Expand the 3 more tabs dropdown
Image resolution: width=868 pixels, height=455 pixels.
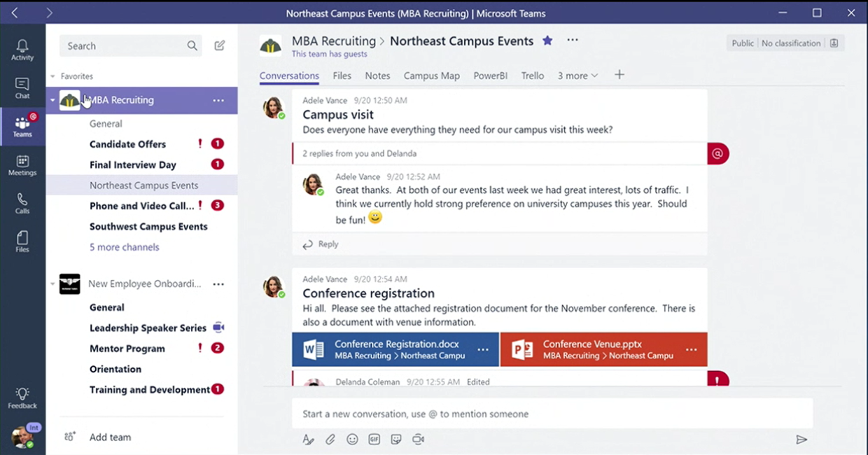tap(577, 76)
